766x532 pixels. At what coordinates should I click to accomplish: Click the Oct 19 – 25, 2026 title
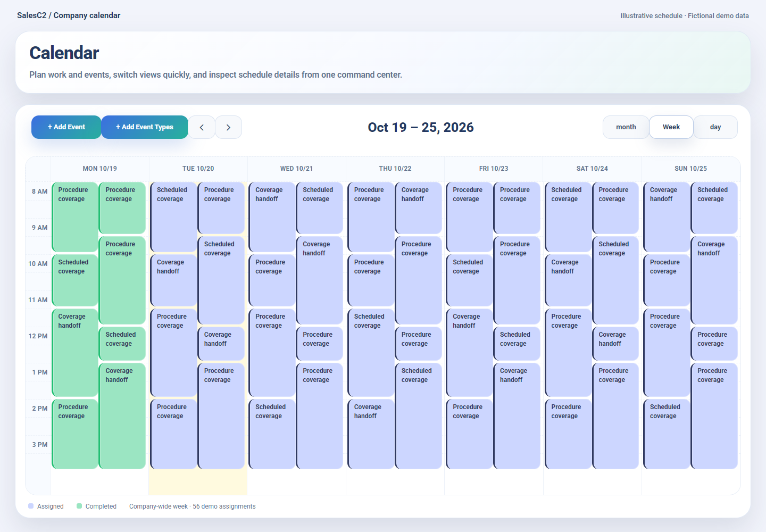point(421,128)
